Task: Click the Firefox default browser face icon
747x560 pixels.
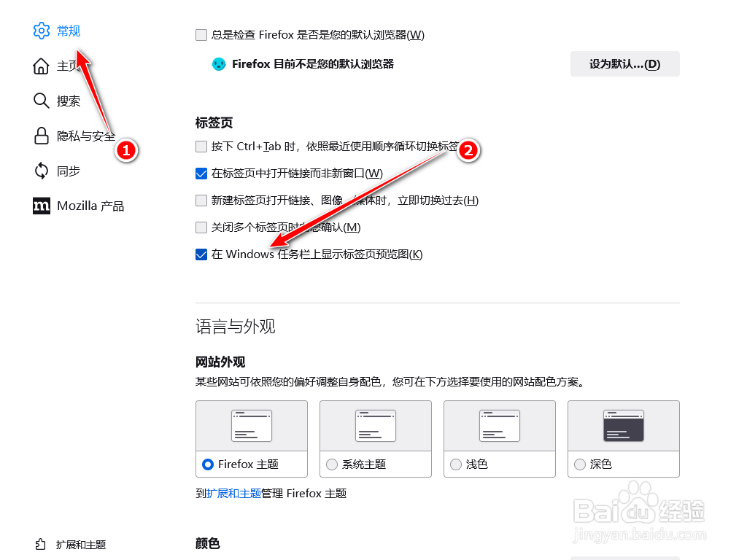Action: click(x=219, y=64)
